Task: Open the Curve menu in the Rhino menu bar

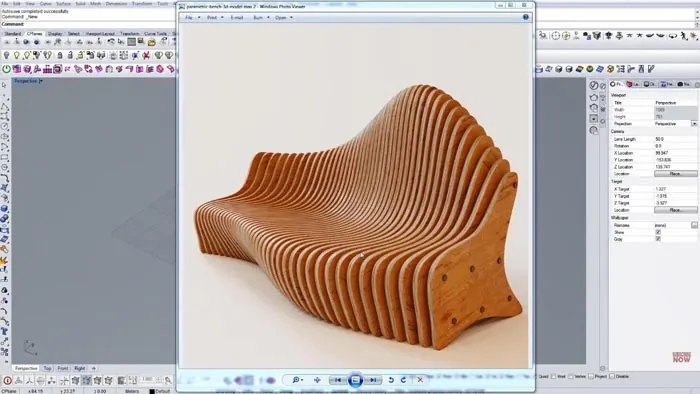Action: tap(46, 4)
